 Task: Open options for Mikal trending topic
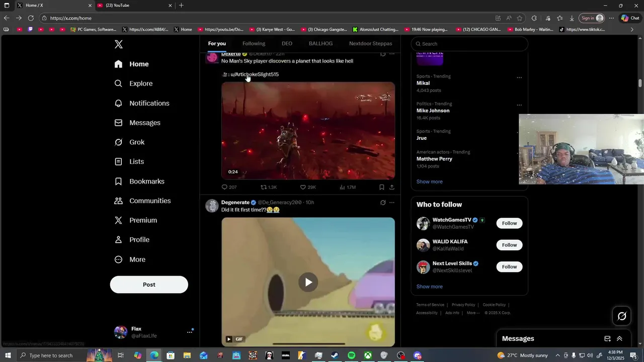(x=519, y=77)
